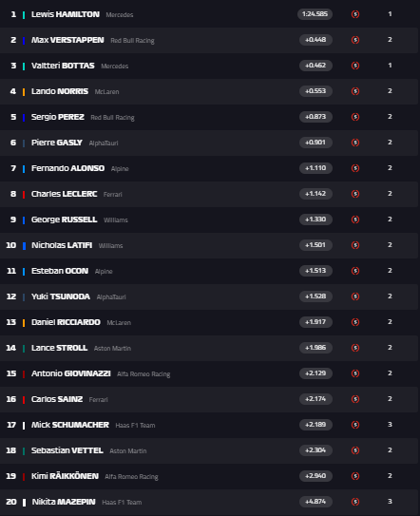Select the Sebastian VETTEL driver name
Screen dimensions: 420x516
coord(67,450)
